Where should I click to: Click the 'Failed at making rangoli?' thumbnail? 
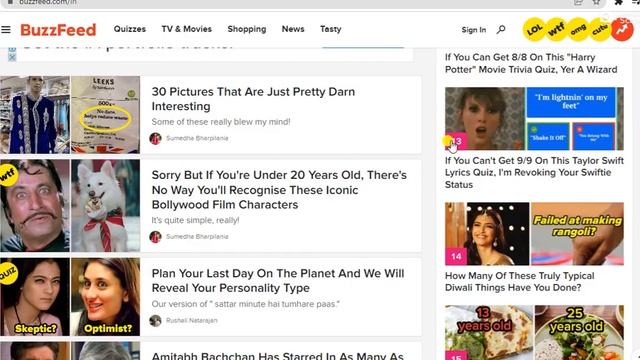(578, 234)
